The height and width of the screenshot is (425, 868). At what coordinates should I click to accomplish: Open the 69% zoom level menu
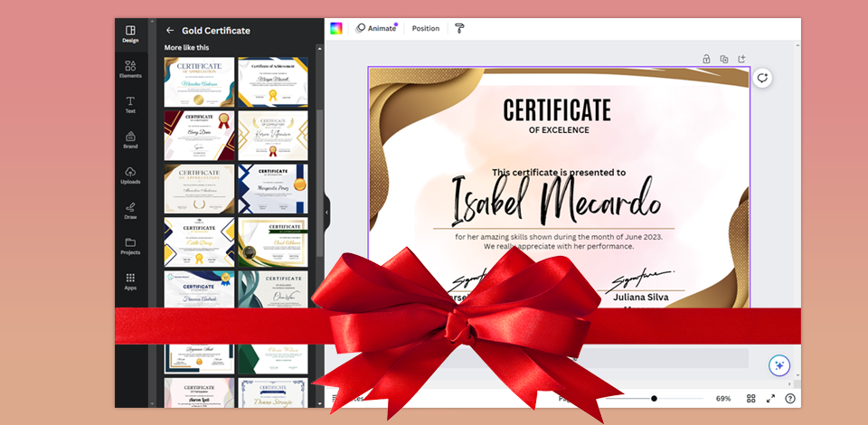click(723, 398)
